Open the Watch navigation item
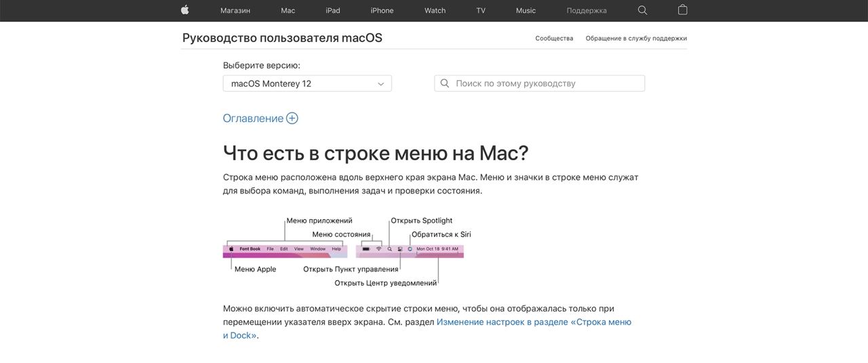 (435, 10)
